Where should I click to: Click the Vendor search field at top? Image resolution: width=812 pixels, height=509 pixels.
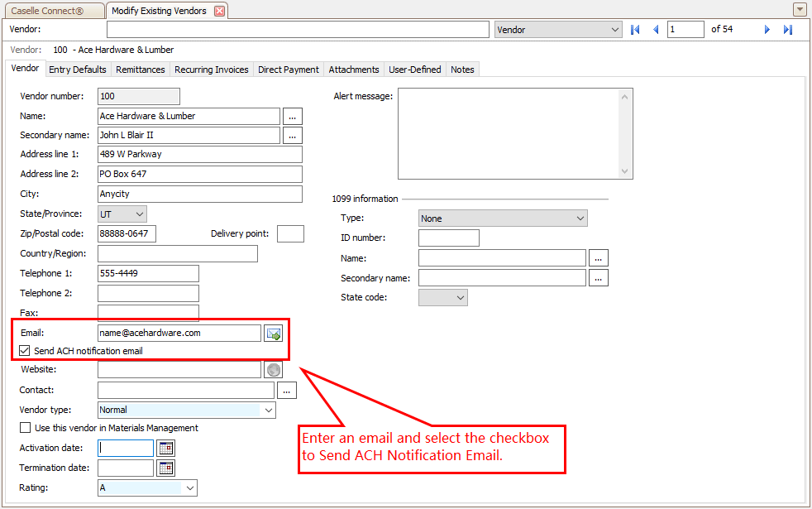pos(298,30)
